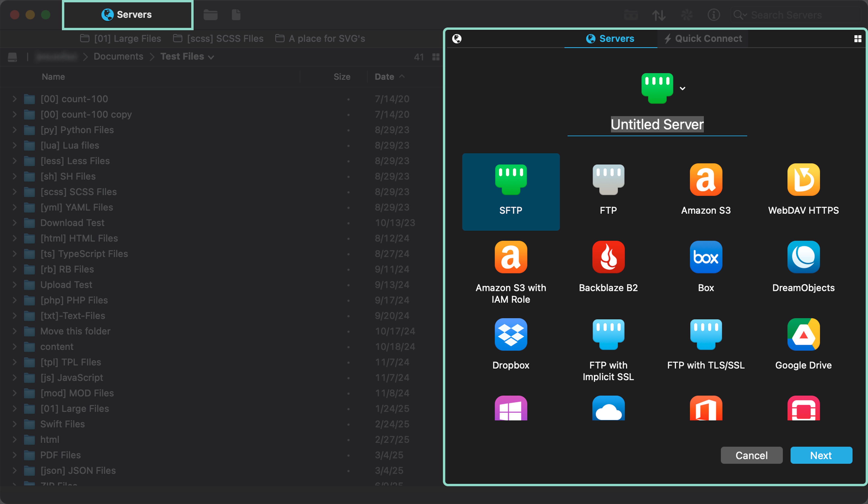Viewport: 868px width, 504px height.
Task: Open [01] Large Files favorite
Action: coord(121,39)
